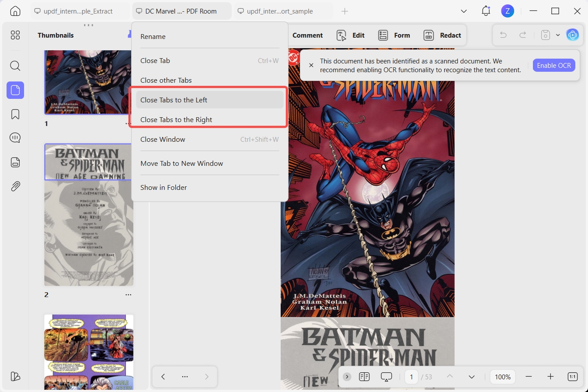Open the layers icon at sidebar bottom
Screen dimensions: 588x392
[15, 376]
